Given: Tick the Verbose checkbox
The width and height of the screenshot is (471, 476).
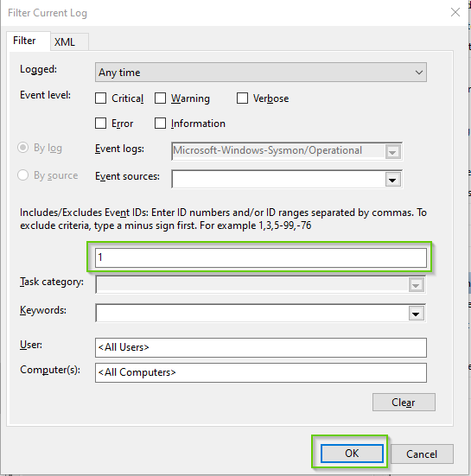Looking at the screenshot, I should point(242,98).
